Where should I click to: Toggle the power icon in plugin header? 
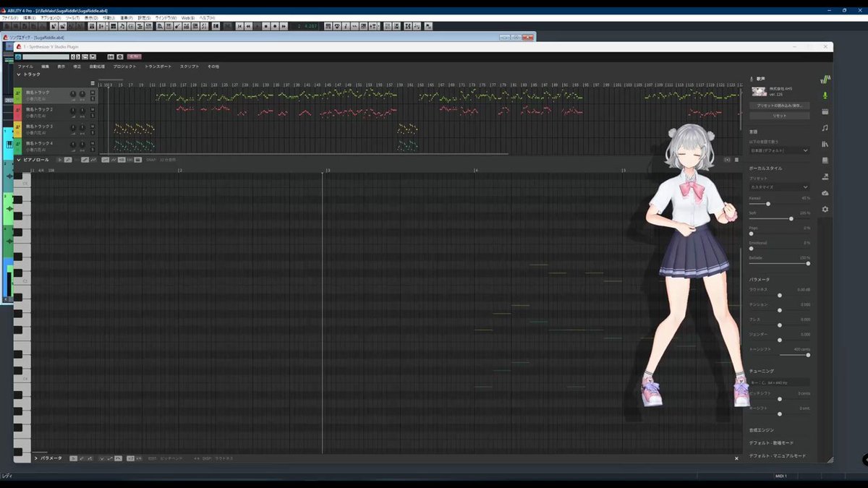18,56
